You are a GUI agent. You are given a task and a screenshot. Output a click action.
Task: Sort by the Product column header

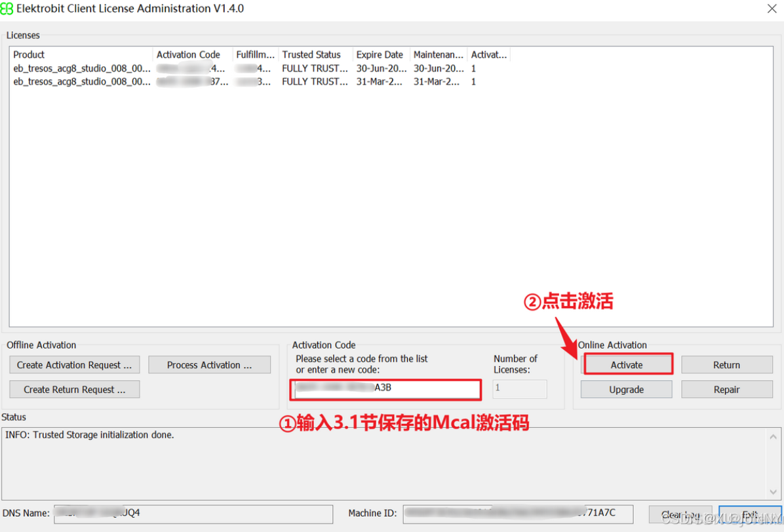point(81,54)
